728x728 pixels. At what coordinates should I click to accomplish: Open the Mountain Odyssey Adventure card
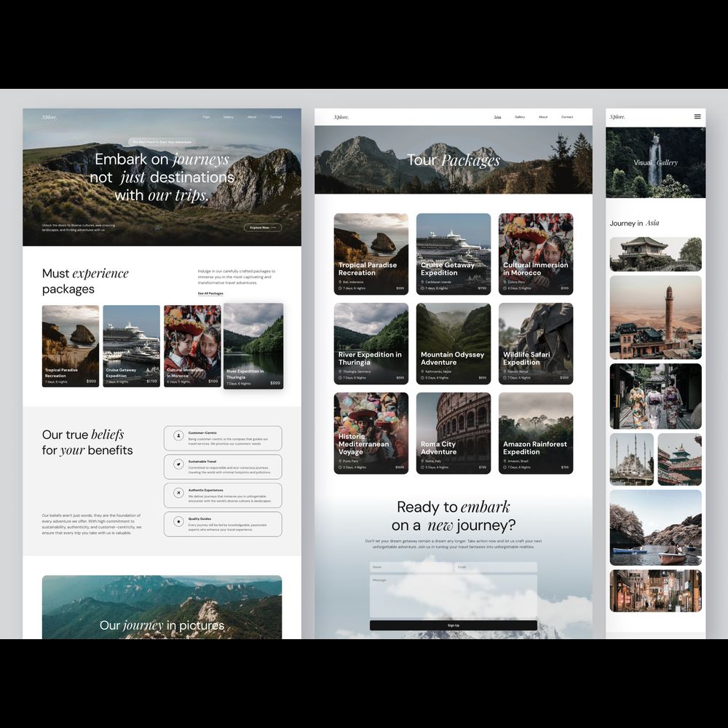453,343
